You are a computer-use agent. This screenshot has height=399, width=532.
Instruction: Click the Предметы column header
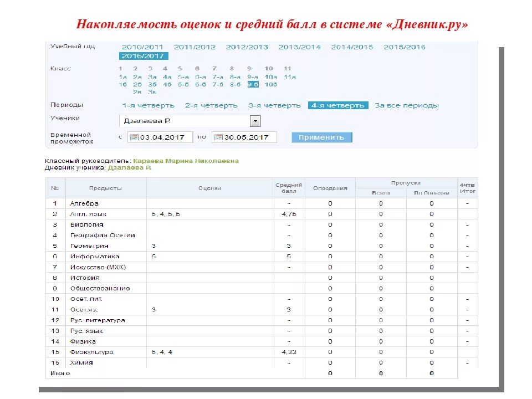105,188
